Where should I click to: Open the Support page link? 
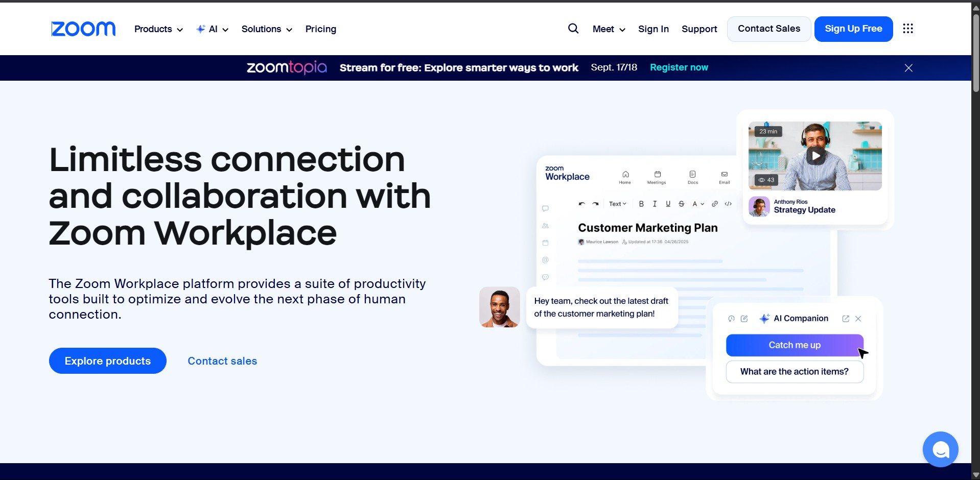(699, 29)
